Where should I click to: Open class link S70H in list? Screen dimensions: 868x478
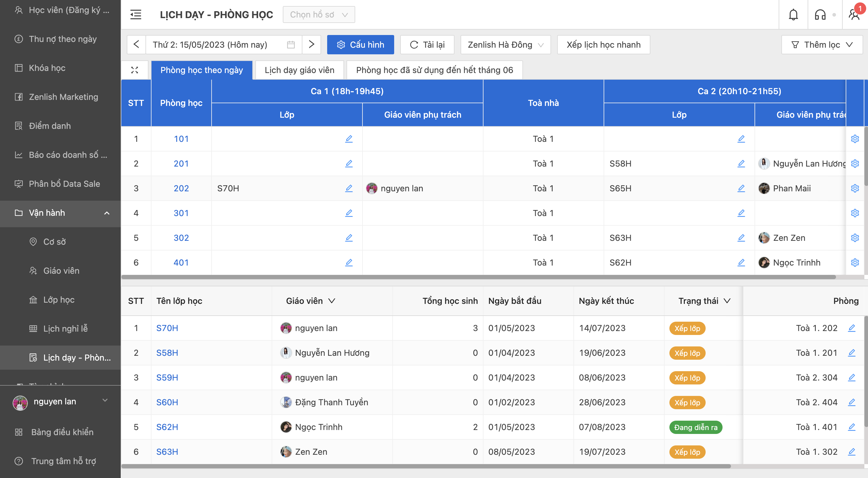point(167,328)
